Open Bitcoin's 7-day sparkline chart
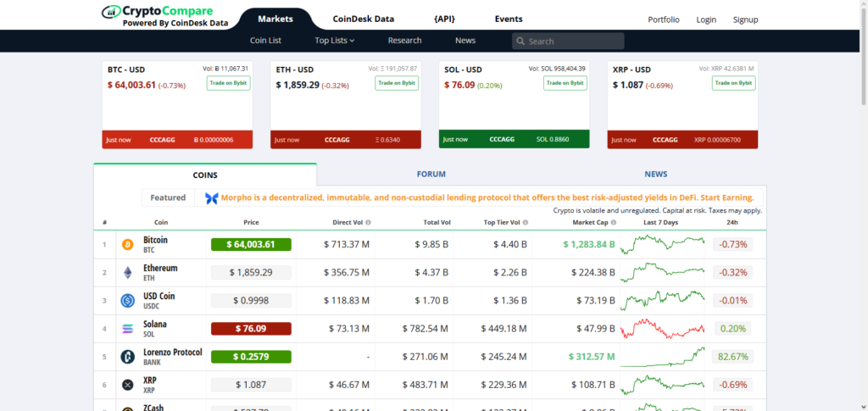 (662, 245)
